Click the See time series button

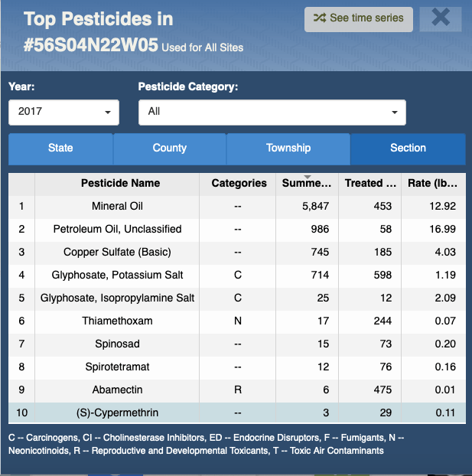(x=359, y=19)
